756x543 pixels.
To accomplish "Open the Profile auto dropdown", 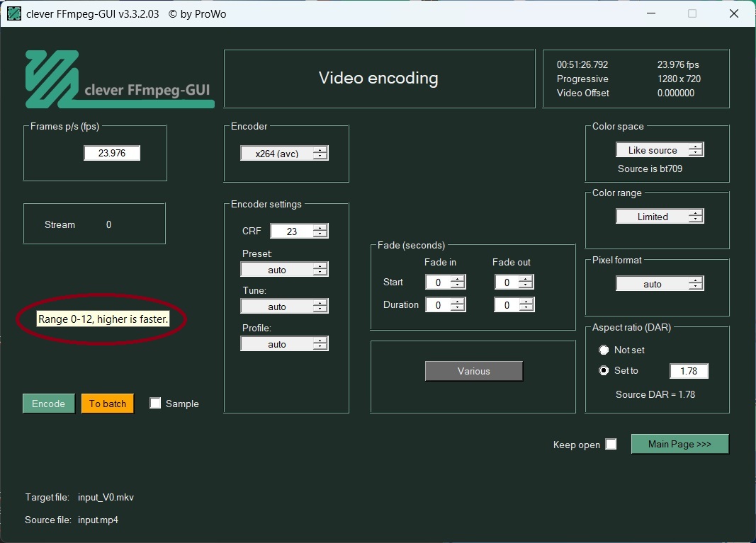I will [x=284, y=344].
